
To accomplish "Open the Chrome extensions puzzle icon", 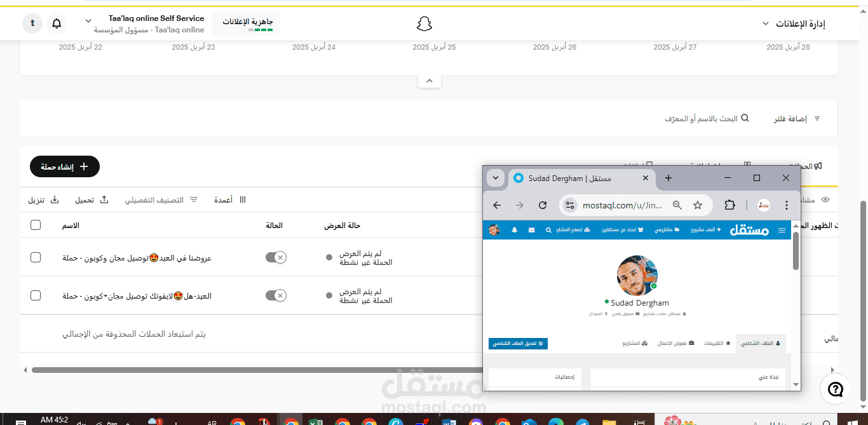I will [729, 205].
